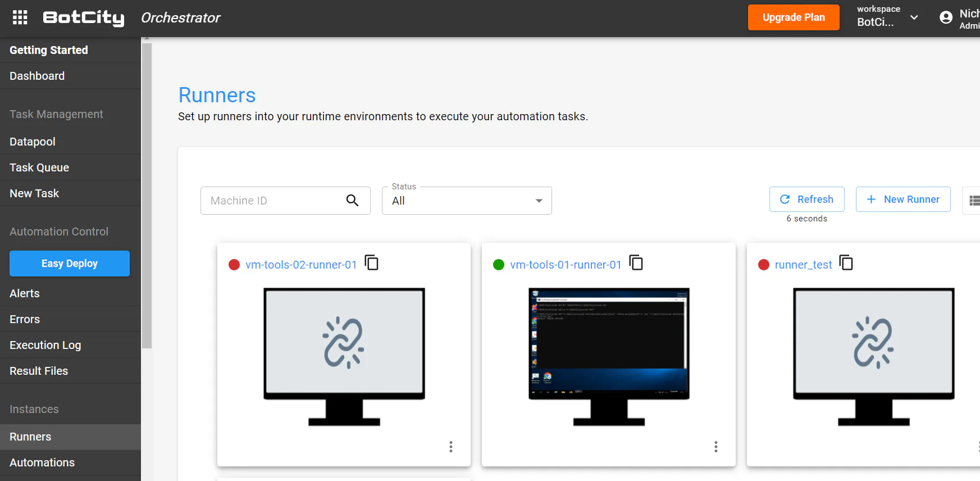Open the apps grid menu icon

20,17
